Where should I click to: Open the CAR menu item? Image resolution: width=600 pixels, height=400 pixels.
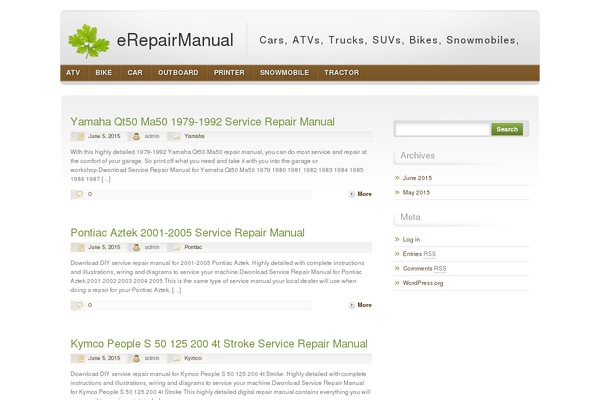click(135, 73)
